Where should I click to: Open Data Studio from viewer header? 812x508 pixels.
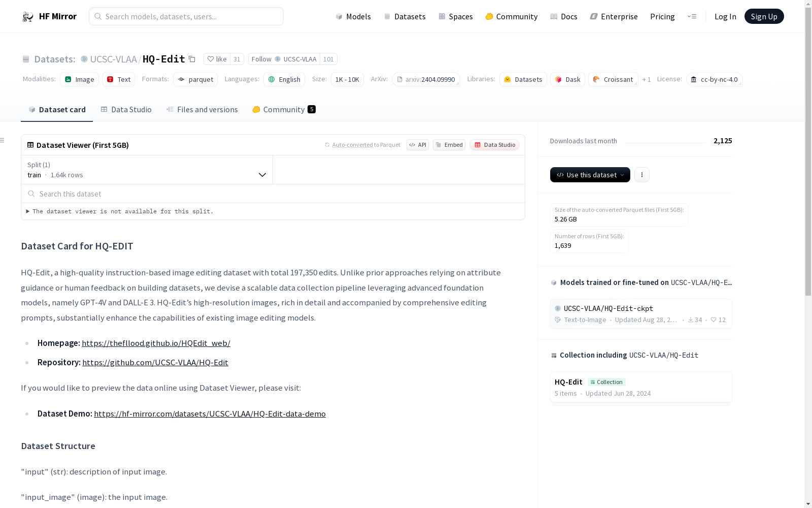pyautogui.click(x=494, y=145)
